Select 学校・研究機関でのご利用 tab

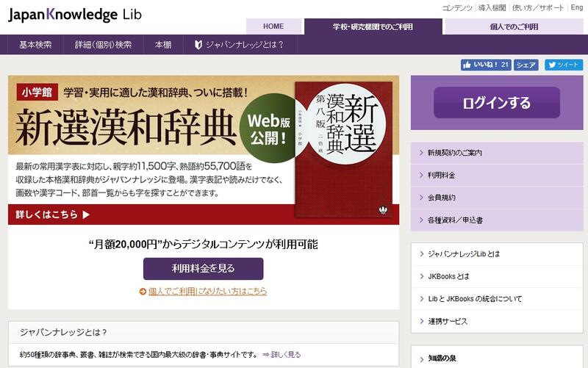[373, 26]
